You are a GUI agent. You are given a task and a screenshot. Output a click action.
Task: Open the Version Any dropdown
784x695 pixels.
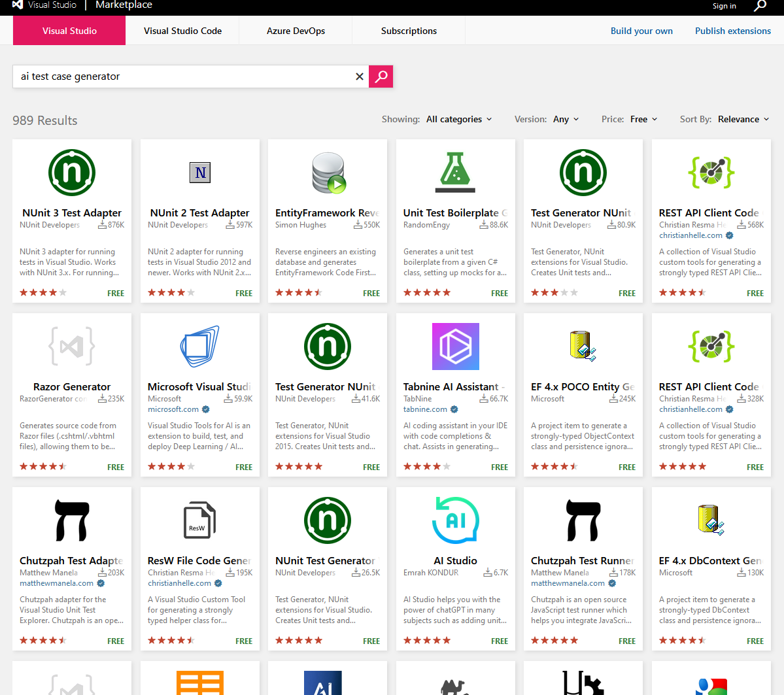[566, 119]
